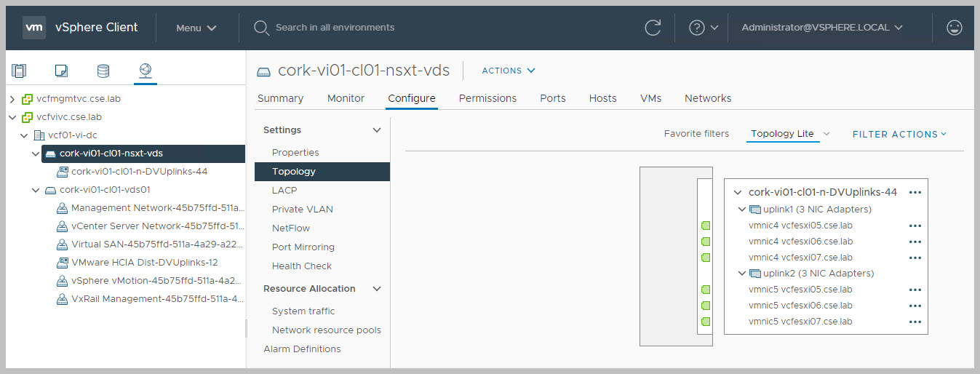Open the Administrator@VSPHERE.LOCAL user menu

821,28
